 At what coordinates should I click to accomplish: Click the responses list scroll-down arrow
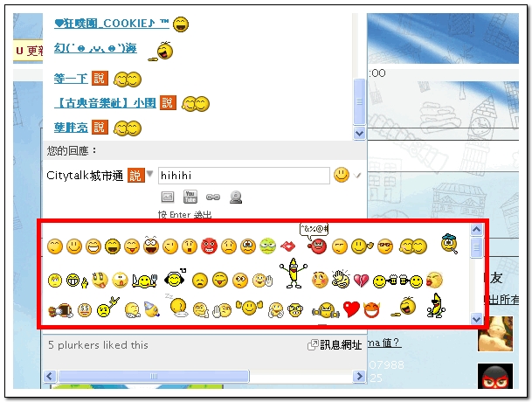coord(359,134)
